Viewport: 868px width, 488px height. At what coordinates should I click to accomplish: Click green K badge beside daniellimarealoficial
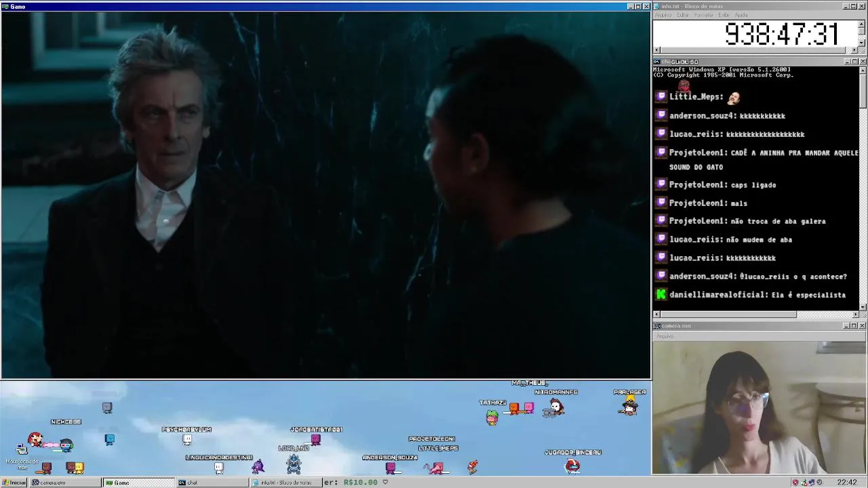pyautogui.click(x=661, y=294)
